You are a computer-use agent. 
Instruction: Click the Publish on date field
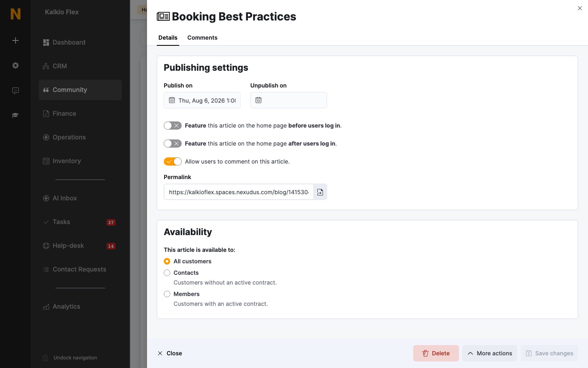(202, 100)
